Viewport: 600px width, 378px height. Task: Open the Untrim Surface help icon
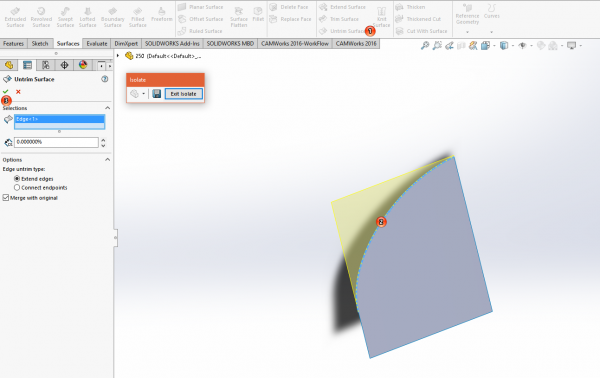coord(104,79)
